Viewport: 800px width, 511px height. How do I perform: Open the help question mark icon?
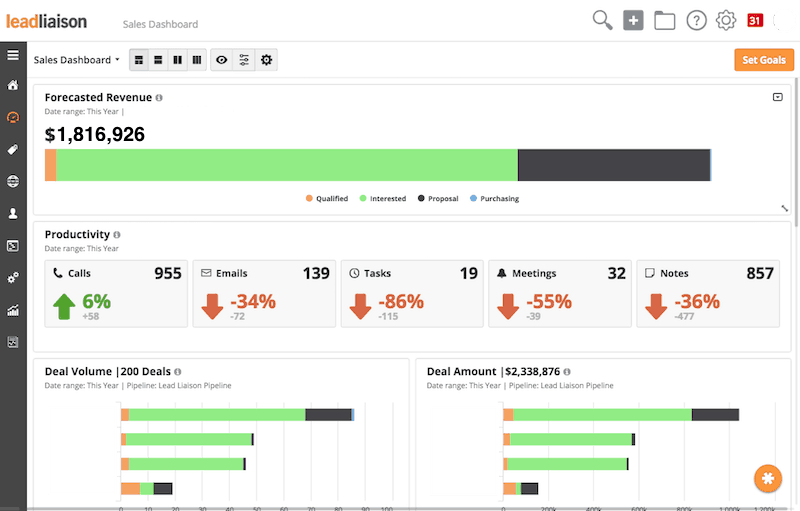[696, 21]
